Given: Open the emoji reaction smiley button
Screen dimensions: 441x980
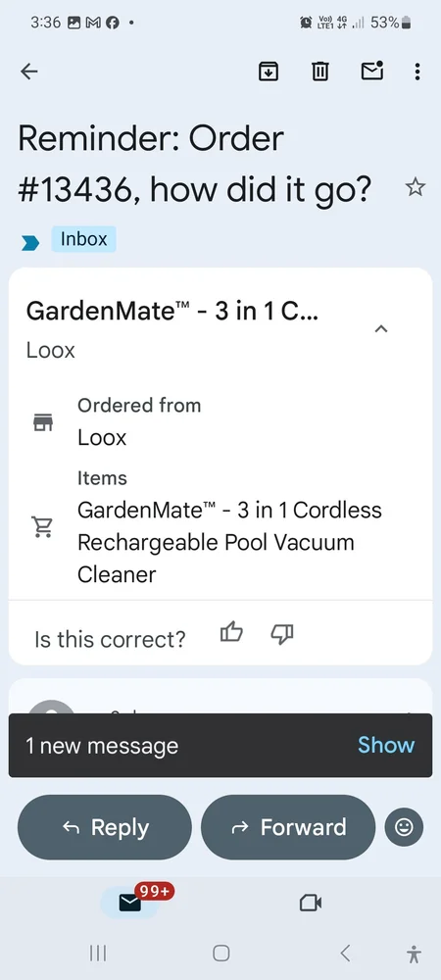Looking at the screenshot, I should (x=404, y=827).
